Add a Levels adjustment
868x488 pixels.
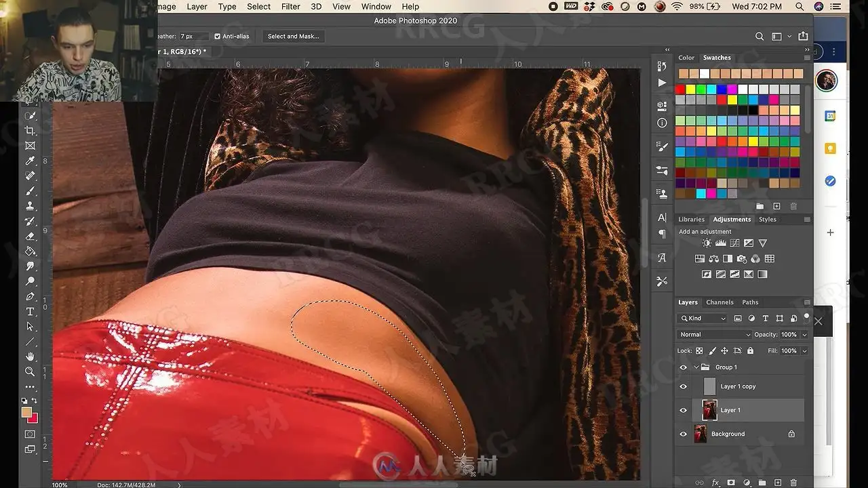pos(721,243)
